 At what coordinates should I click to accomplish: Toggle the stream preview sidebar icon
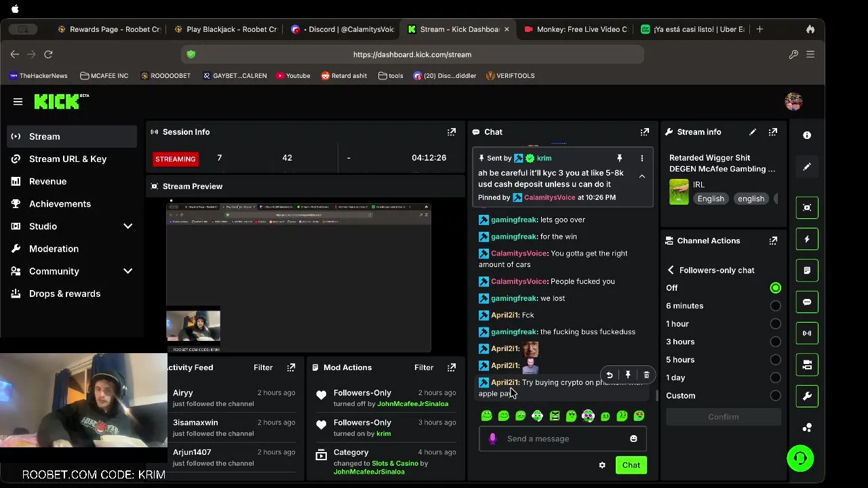pyautogui.click(x=807, y=207)
